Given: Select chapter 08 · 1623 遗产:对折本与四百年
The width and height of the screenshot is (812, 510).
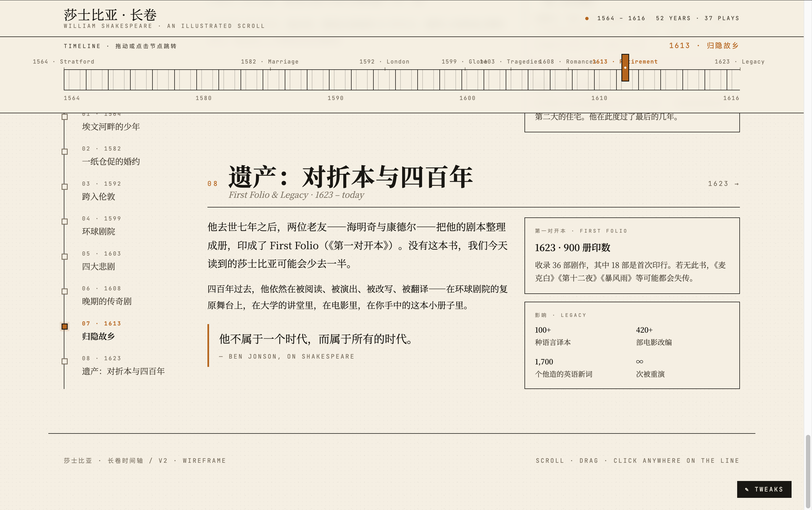Looking at the screenshot, I should click(x=123, y=365).
